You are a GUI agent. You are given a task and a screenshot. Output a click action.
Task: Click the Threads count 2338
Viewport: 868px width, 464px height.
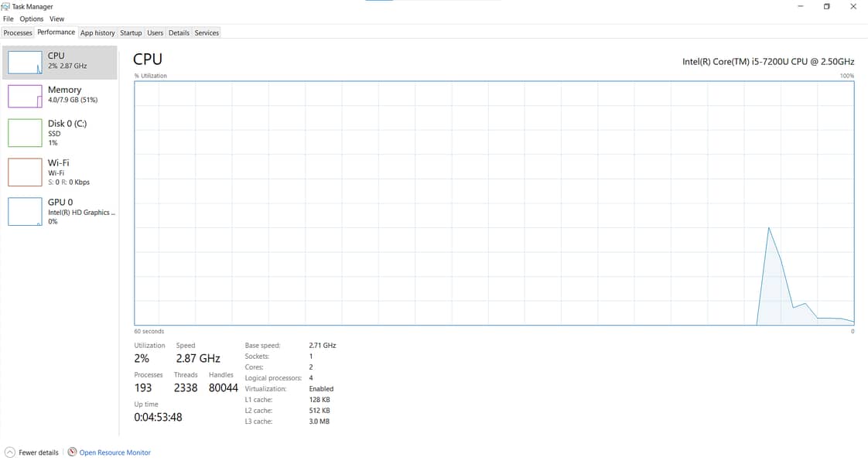click(186, 387)
